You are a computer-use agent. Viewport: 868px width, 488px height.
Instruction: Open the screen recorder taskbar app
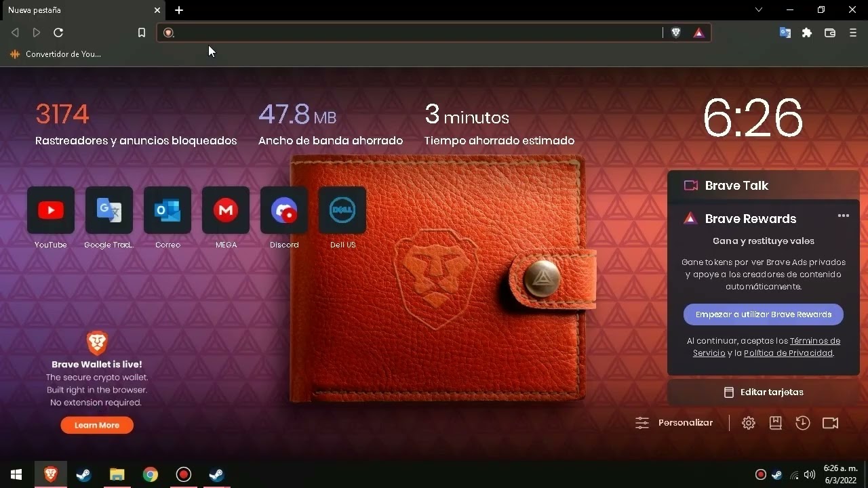tap(184, 474)
